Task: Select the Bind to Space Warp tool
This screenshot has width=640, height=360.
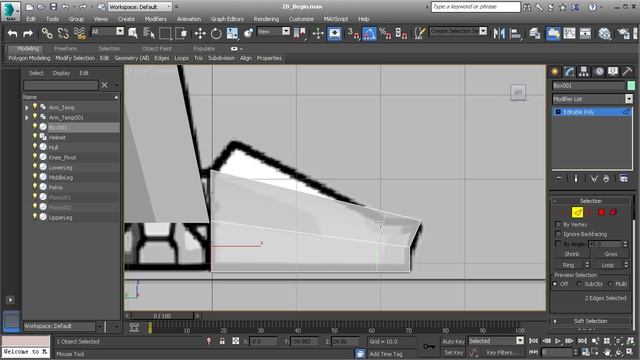Action: (x=80, y=33)
